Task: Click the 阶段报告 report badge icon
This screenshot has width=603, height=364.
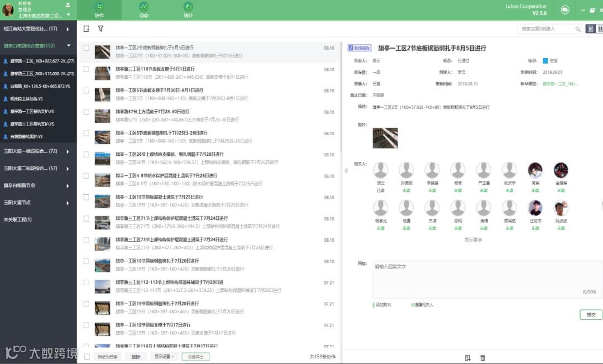Action: tap(359, 48)
